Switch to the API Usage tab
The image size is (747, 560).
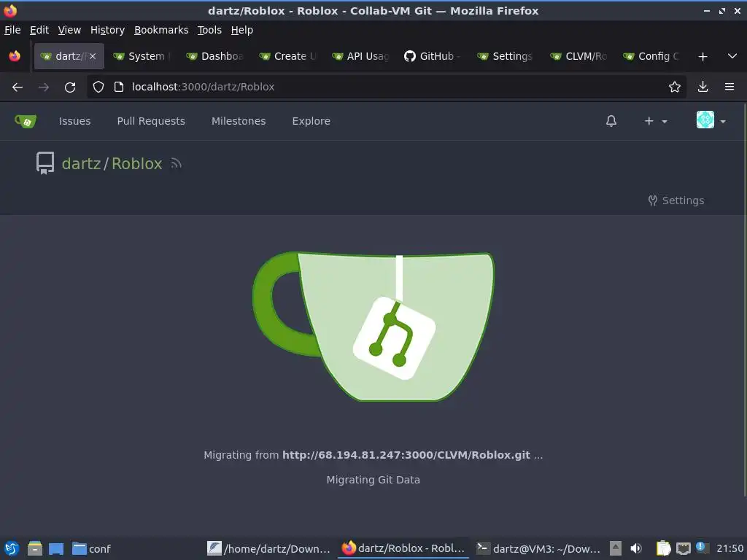point(360,56)
